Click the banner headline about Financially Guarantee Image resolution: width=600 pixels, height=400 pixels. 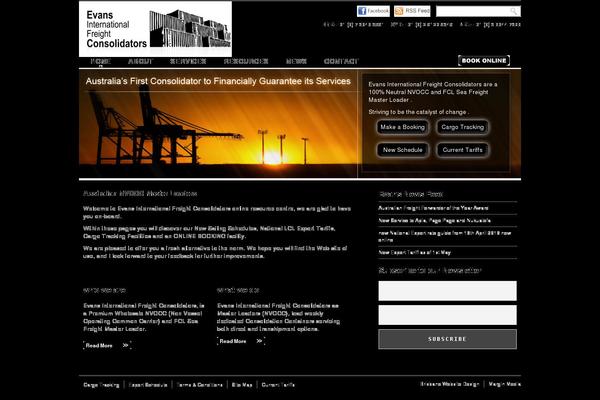(218, 81)
